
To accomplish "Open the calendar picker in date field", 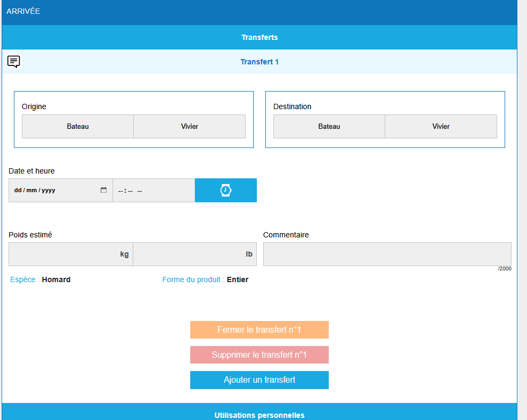I will pos(103,191).
